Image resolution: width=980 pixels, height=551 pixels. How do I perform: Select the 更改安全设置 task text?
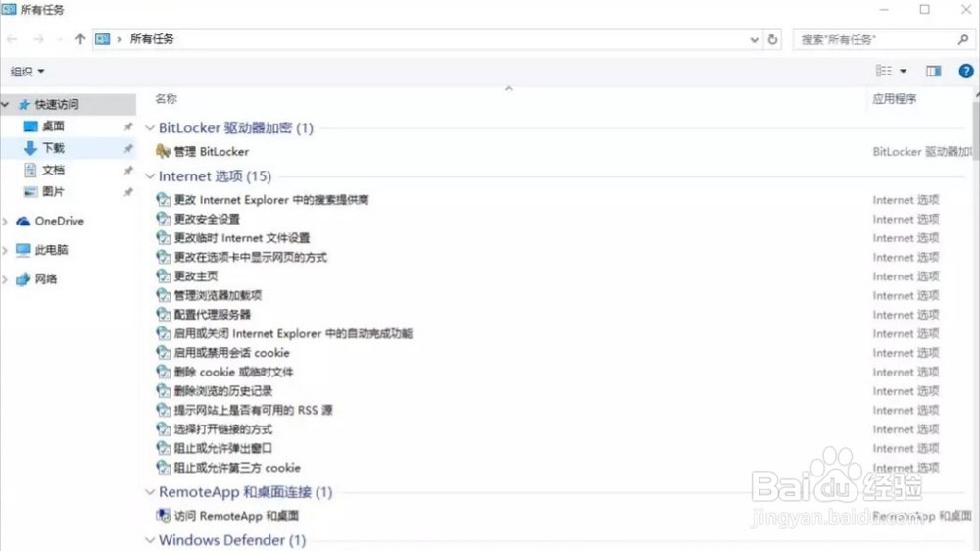[207, 219]
